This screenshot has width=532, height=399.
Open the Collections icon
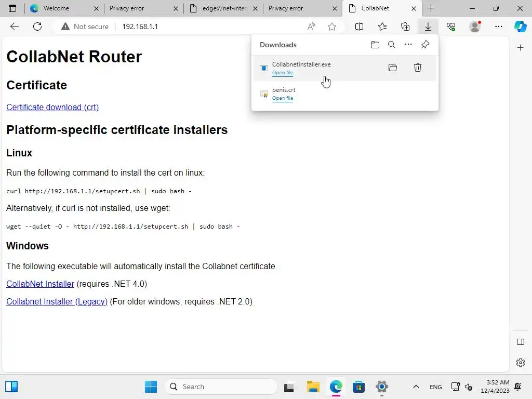coord(405,26)
